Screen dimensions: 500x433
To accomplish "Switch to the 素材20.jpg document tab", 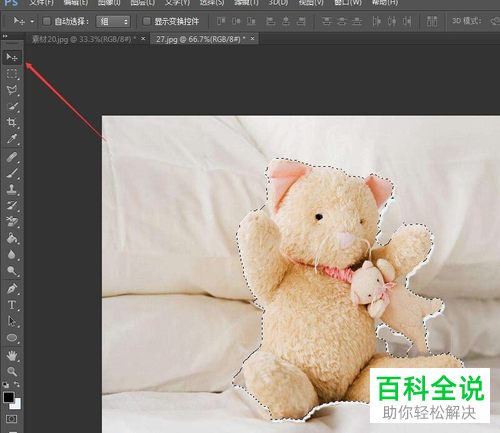I will pos(83,39).
